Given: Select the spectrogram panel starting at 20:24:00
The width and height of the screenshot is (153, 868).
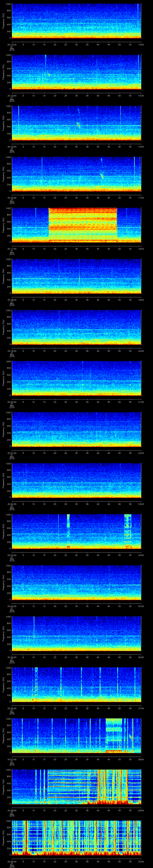Looking at the screenshot, I should pyautogui.click(x=77, y=583).
